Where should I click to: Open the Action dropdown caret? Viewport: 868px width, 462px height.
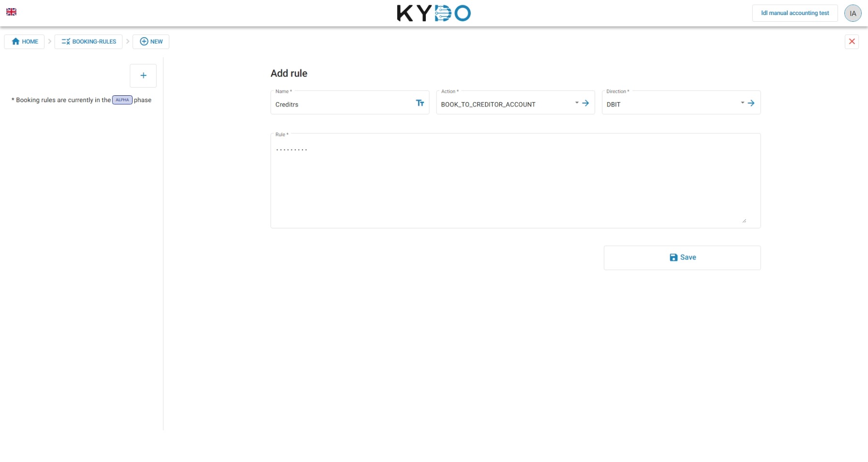577,103
